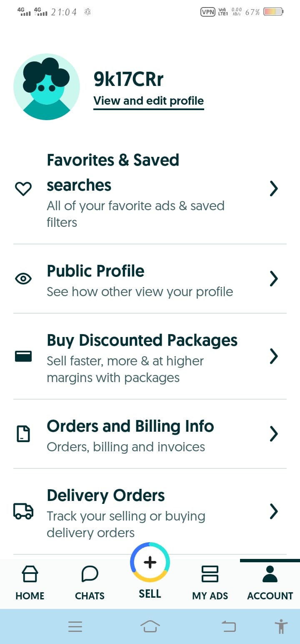The height and width of the screenshot is (644, 300).
Task: Tap the accessibility figure icon
Action: tap(281, 626)
